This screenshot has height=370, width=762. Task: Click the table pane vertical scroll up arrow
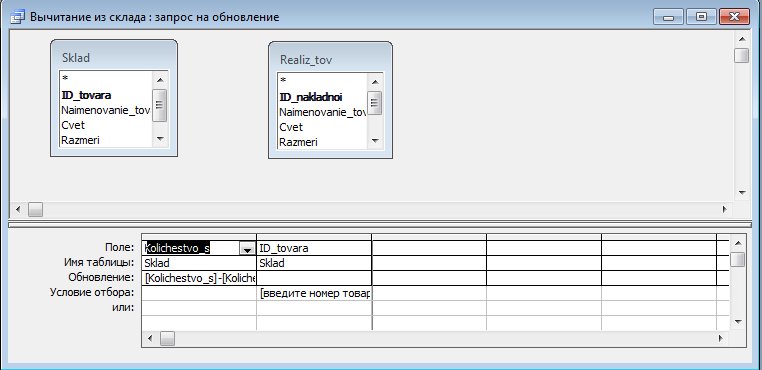pyautogui.click(x=742, y=40)
